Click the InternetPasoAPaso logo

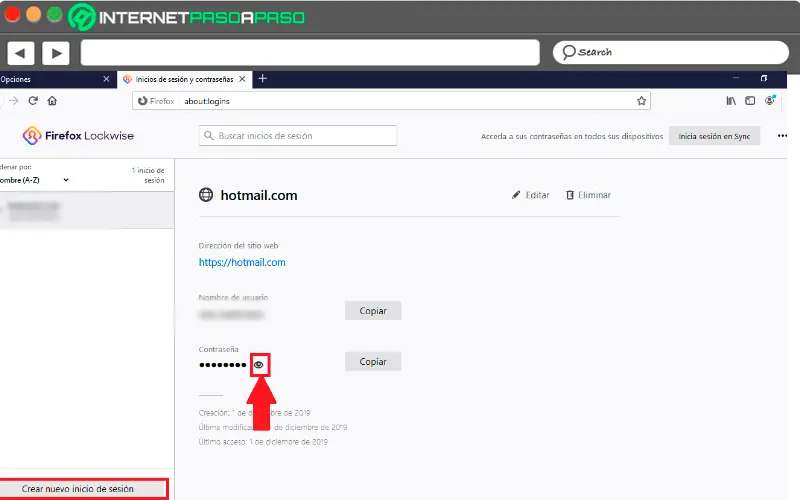coord(186,17)
